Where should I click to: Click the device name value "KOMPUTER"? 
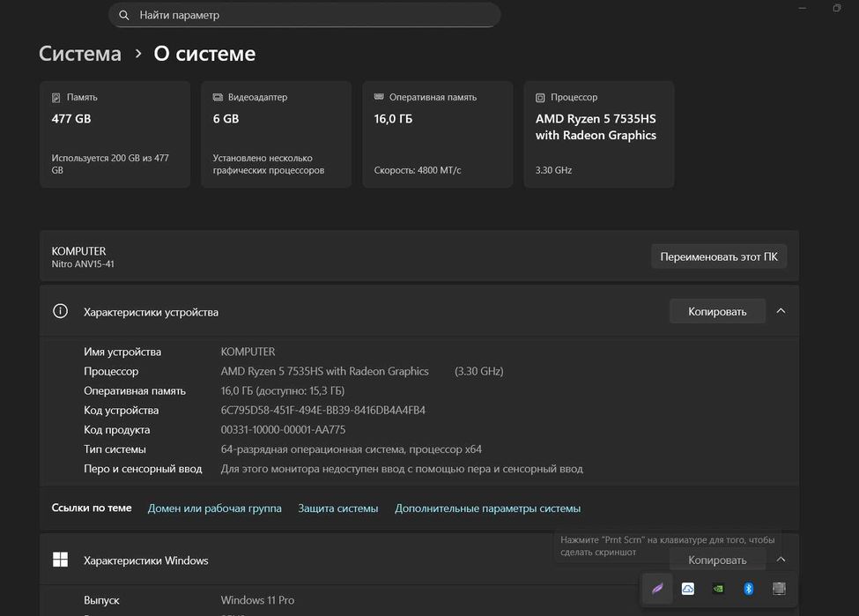[248, 352]
